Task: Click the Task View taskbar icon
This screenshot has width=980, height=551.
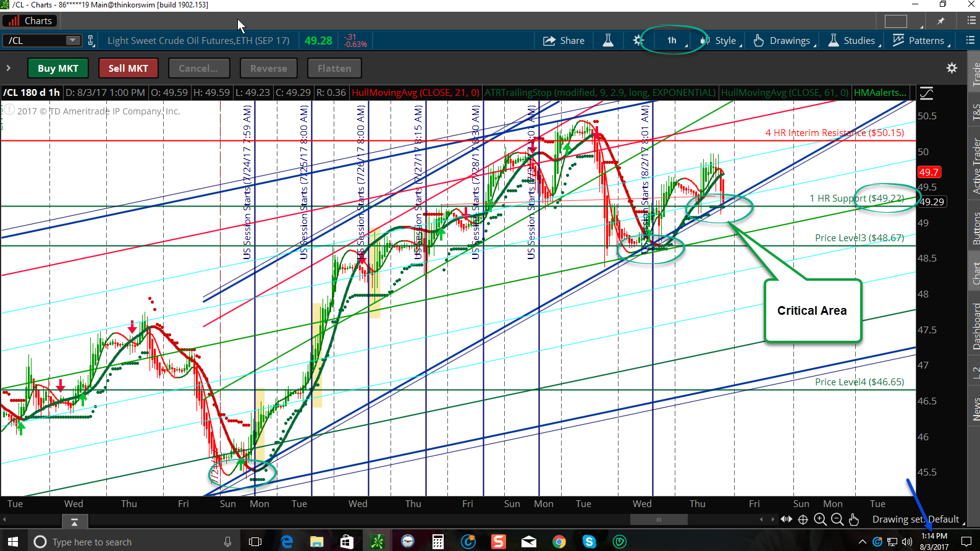Action: [x=255, y=542]
